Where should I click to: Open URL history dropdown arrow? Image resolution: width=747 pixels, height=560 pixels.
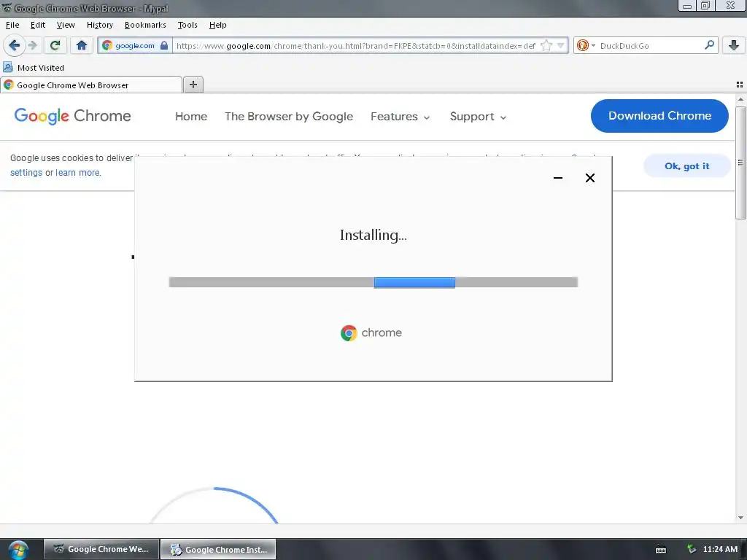pyautogui.click(x=561, y=46)
